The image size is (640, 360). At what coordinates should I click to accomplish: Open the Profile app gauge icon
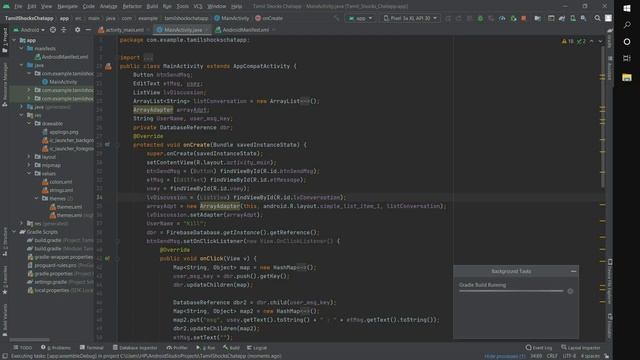point(502,18)
